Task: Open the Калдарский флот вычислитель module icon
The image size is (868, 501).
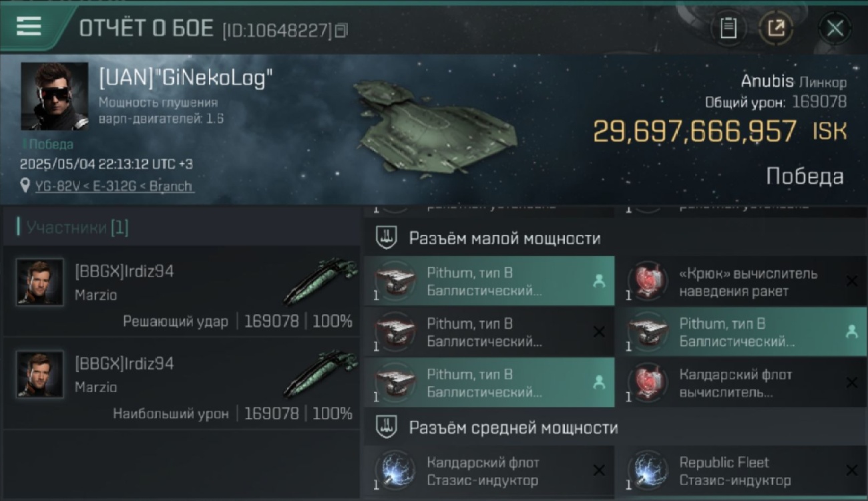Action: pos(648,382)
